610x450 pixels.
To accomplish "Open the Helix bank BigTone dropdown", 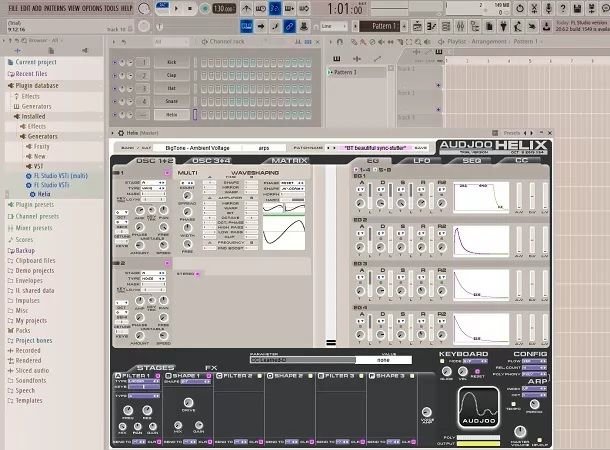I will tap(197, 148).
